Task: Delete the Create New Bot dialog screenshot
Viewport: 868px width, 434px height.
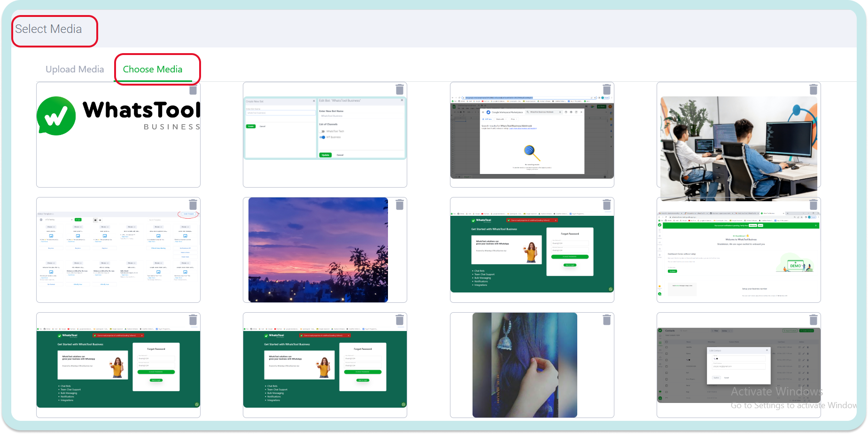Action: pyautogui.click(x=399, y=89)
